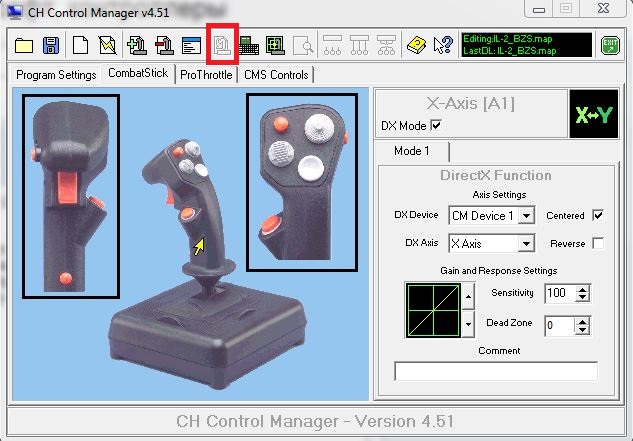Click the Editing/LastDL map status display

point(526,45)
